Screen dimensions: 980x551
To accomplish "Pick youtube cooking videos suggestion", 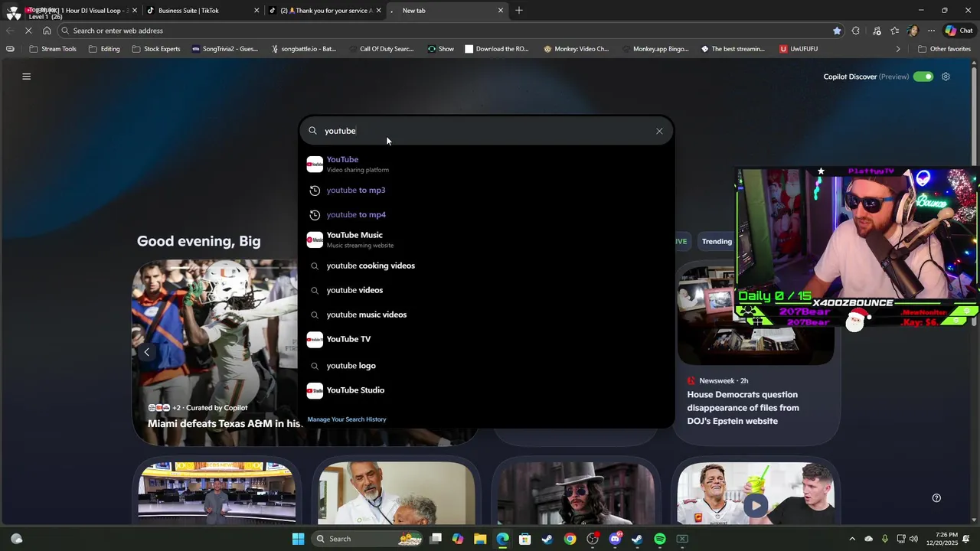I will tap(486, 266).
